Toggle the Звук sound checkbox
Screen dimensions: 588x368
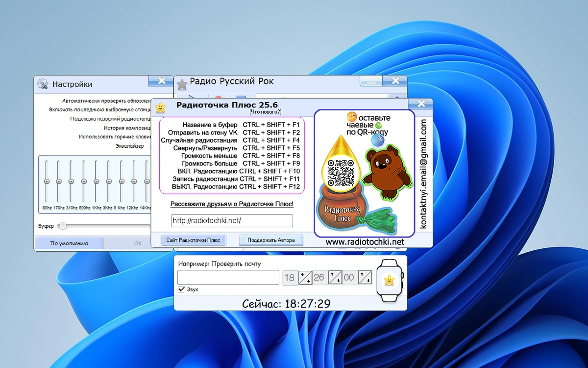click(181, 289)
